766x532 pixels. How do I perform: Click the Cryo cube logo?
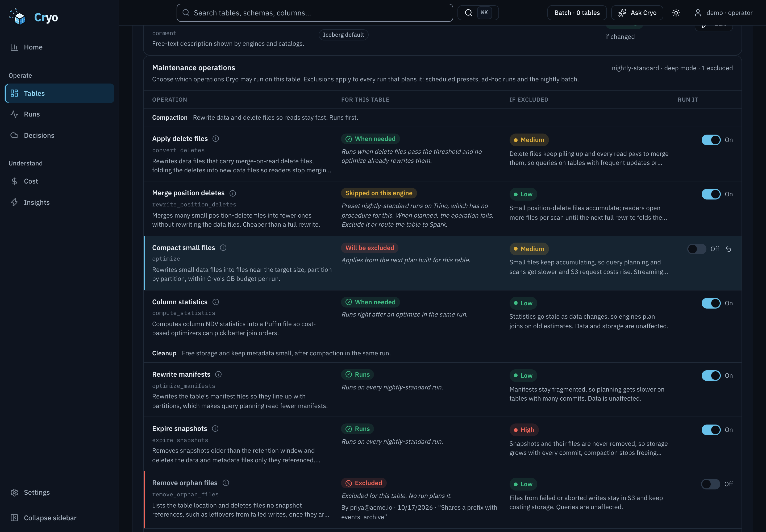click(x=17, y=17)
